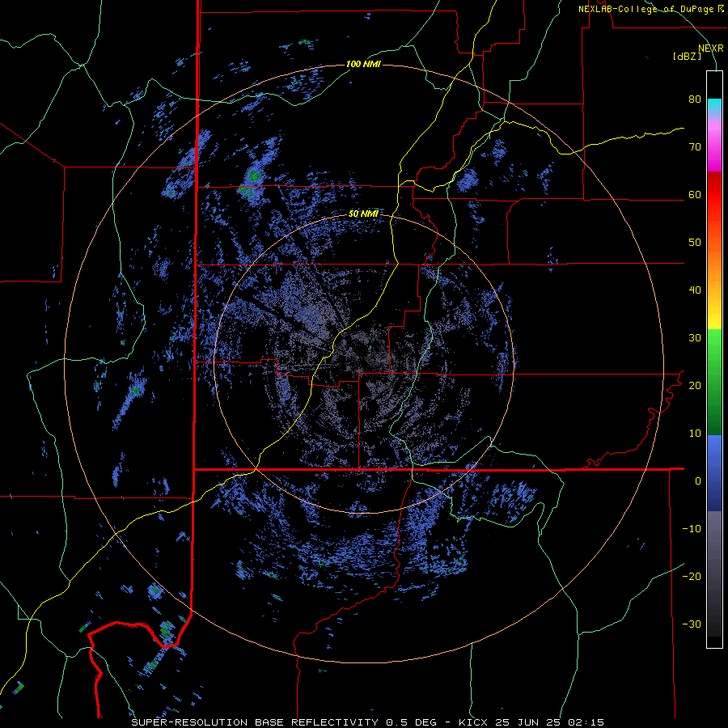Click the 30 value on the color scale
Screen dimensions: 728x728
point(695,338)
